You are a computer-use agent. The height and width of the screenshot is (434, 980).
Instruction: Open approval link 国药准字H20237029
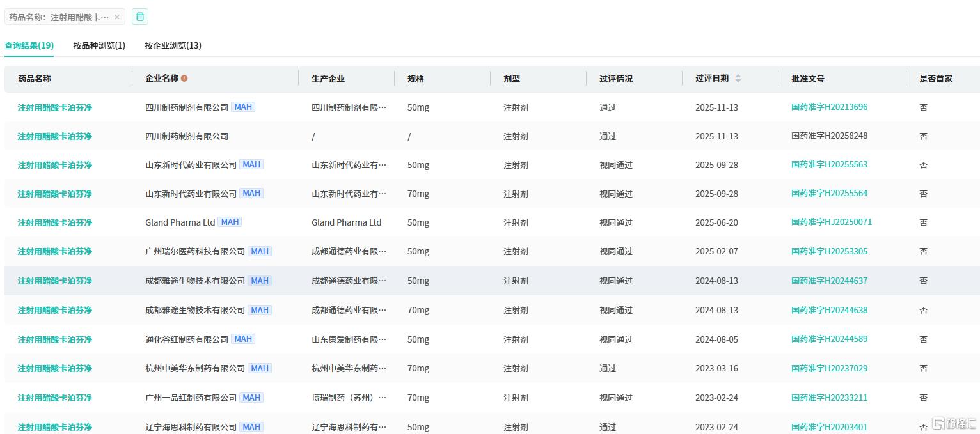pyautogui.click(x=829, y=368)
